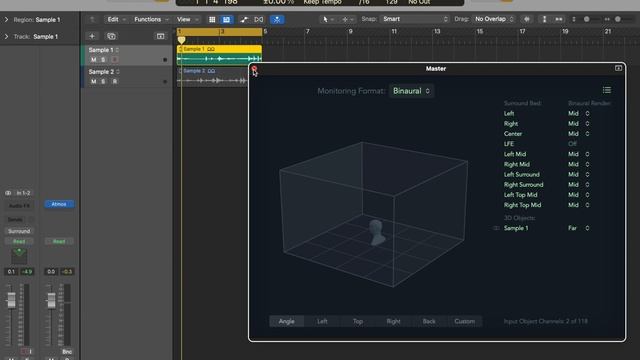Toggle the automation curve icon
The height and width of the screenshot is (360, 640).
click(244, 19)
